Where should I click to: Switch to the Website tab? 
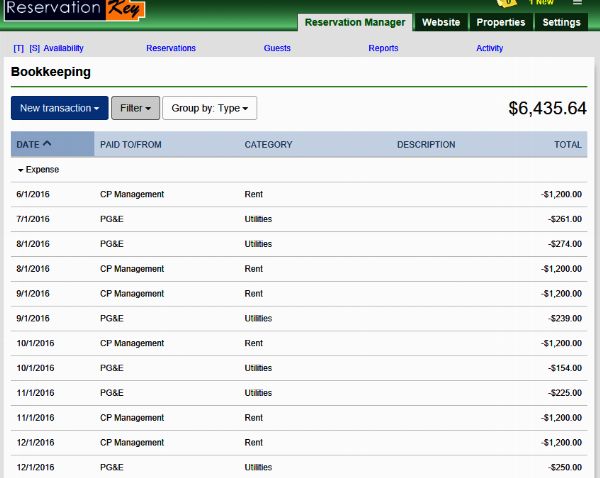coord(441,22)
